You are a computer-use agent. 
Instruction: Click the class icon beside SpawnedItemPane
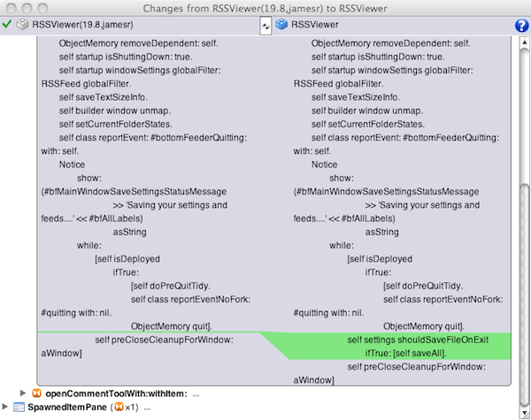coord(19,407)
